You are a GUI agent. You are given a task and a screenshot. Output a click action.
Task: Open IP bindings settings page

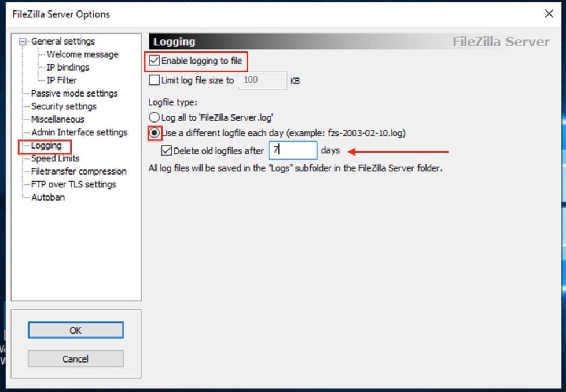(68, 67)
